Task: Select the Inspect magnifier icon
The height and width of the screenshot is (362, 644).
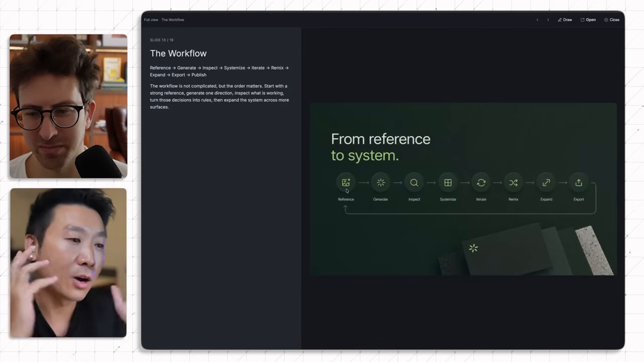Action: tap(414, 183)
